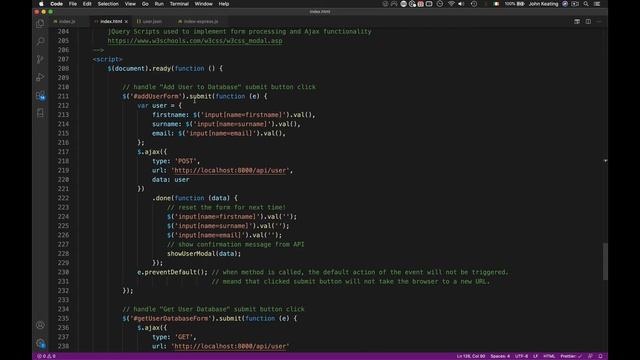Open the Code application menu
The image size is (640, 360).
point(56,4)
